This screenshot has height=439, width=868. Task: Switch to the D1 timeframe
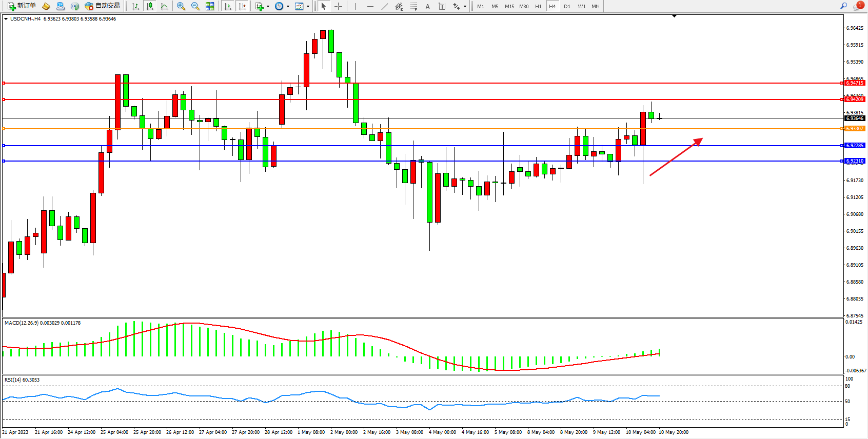point(567,6)
